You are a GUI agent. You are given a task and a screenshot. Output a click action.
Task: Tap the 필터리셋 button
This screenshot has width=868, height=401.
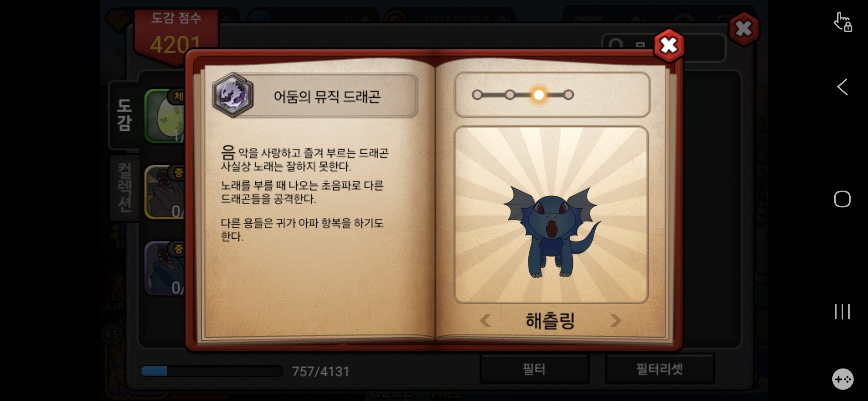660,369
